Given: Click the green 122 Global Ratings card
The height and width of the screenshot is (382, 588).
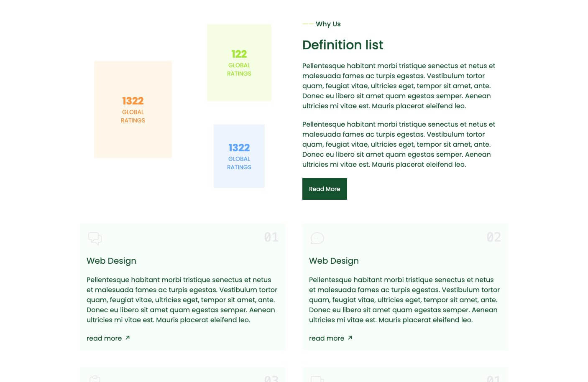Looking at the screenshot, I should (x=239, y=63).
